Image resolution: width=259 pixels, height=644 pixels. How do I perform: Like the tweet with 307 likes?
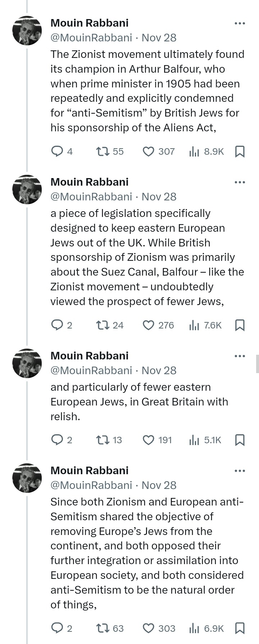pyautogui.click(x=148, y=151)
